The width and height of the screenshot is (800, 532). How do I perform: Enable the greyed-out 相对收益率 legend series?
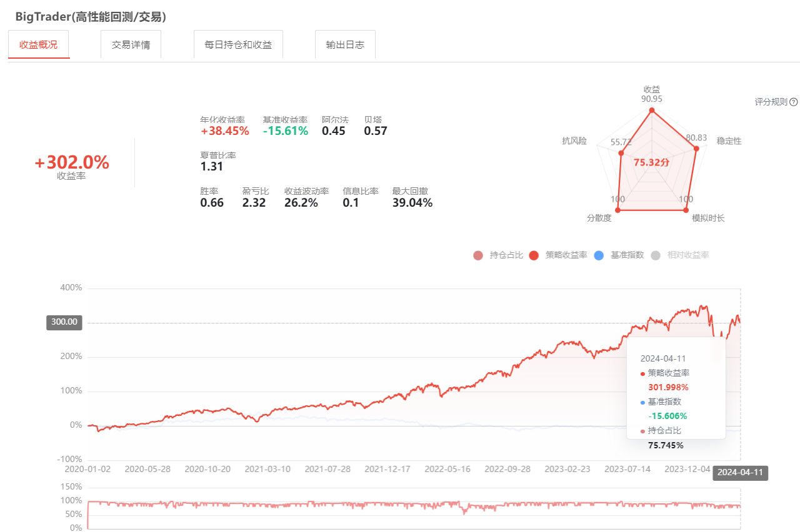tap(680, 255)
